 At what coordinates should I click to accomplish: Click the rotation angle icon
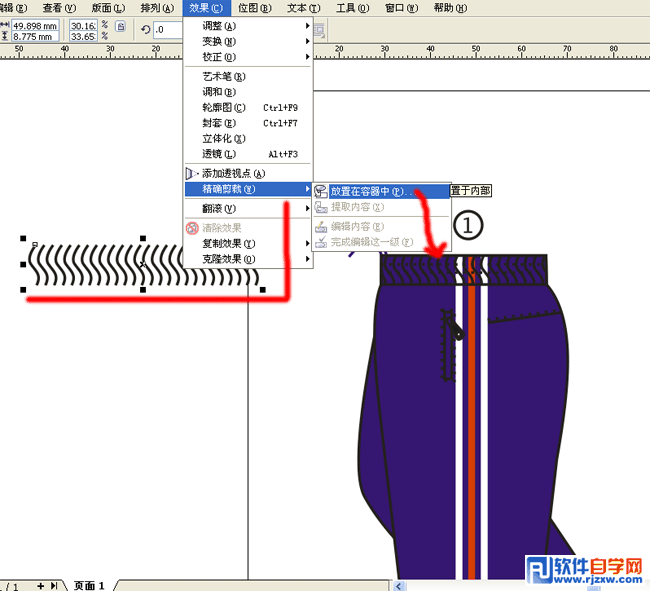click(x=146, y=30)
